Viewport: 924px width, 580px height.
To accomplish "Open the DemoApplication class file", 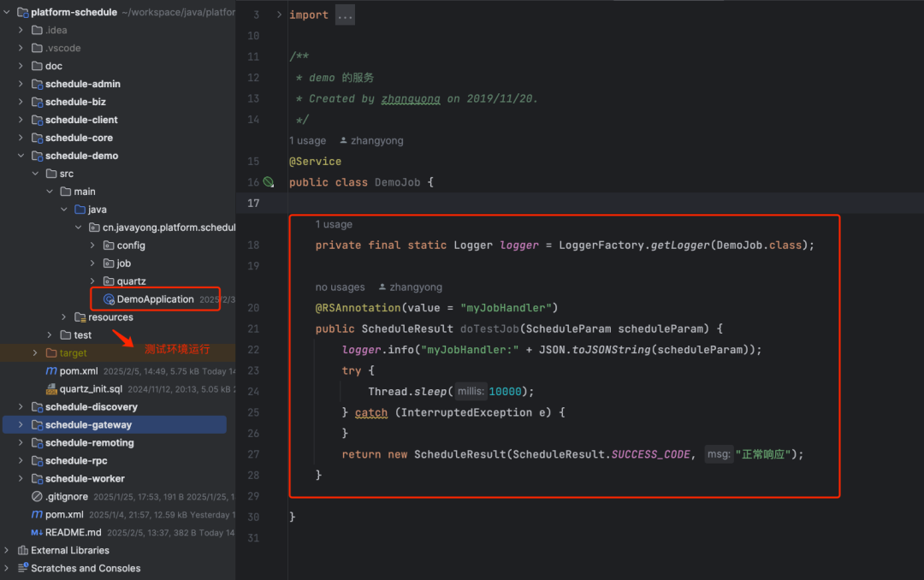I will tap(155, 299).
